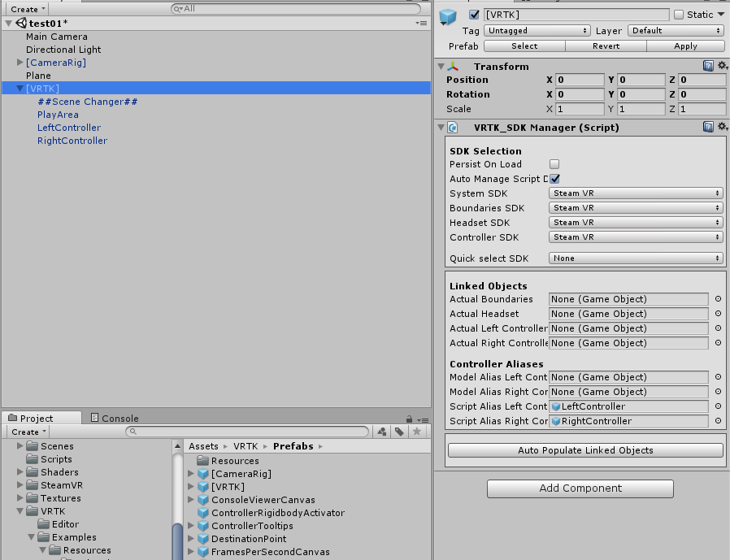730x560 pixels.
Task: Click the favorites star icon in Project panel
Action: tap(417, 432)
